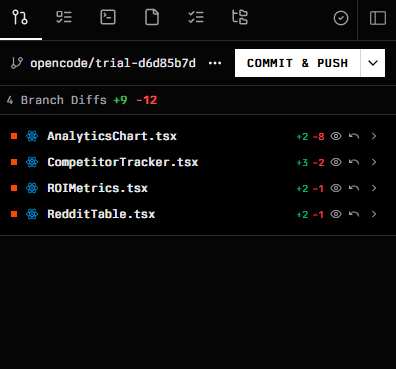The image size is (396, 369).
Task: Click the React icon for CompetitorTracker.tsx
Action: [32, 162]
